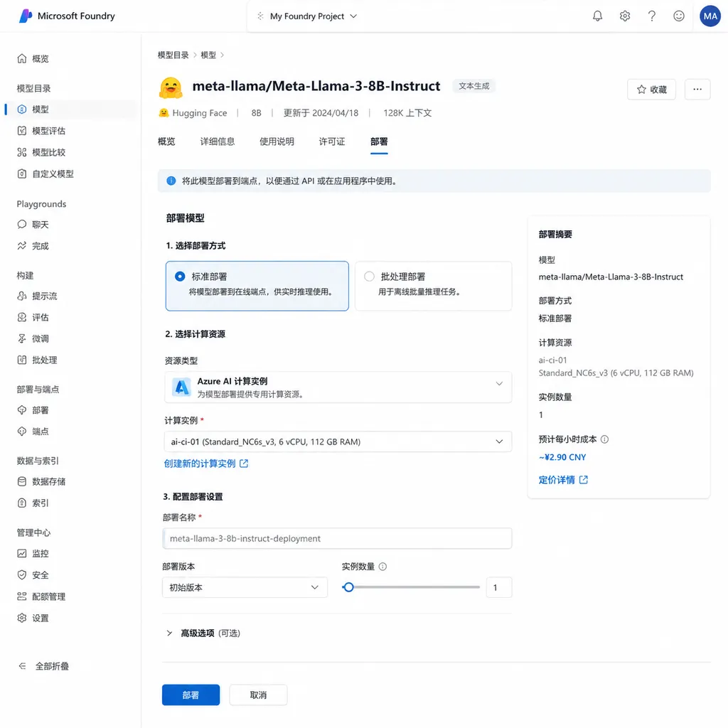The height and width of the screenshot is (728, 728).
Task: Open 部署 under 部署与端点
Action: (x=33, y=410)
